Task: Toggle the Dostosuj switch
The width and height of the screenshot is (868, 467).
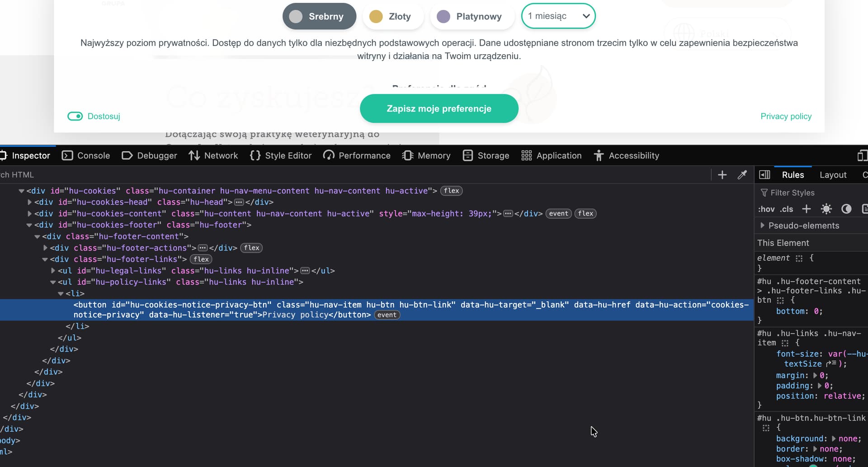Action: coord(75,116)
